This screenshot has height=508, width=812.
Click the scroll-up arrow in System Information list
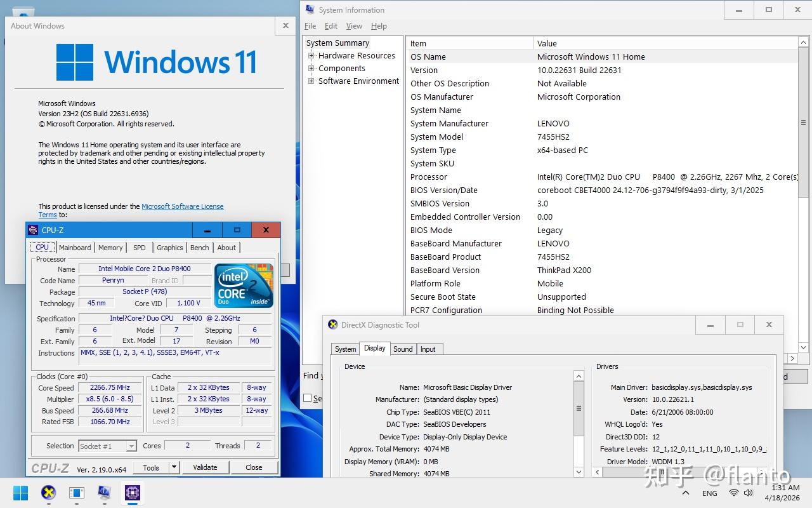803,43
